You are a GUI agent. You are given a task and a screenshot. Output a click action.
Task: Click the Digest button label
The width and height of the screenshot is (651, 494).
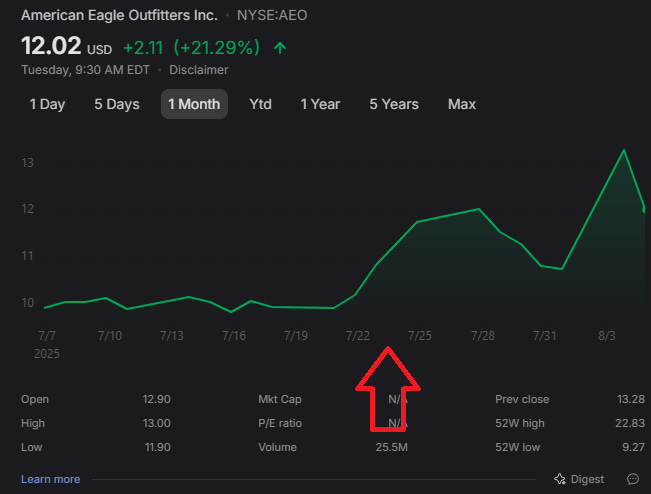tap(587, 479)
